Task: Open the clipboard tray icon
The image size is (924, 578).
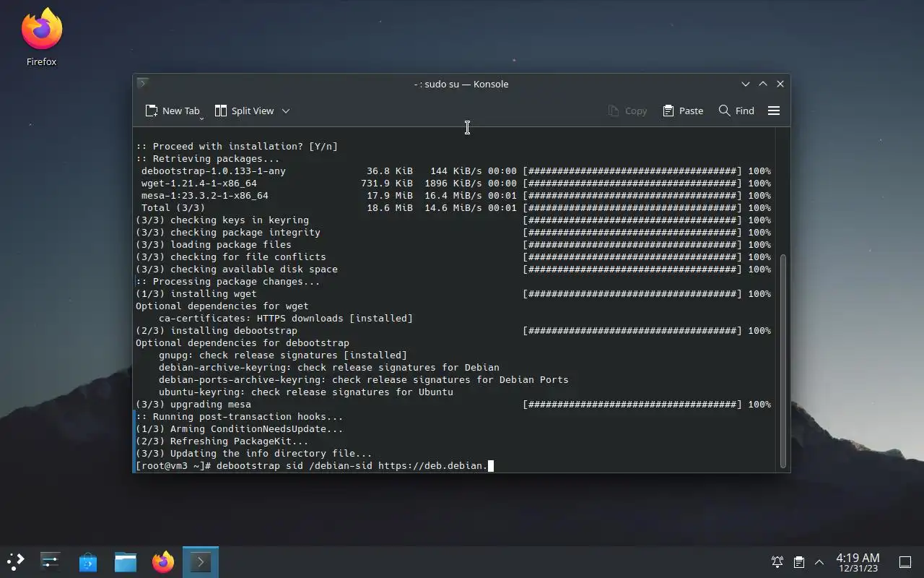Action: click(x=798, y=562)
